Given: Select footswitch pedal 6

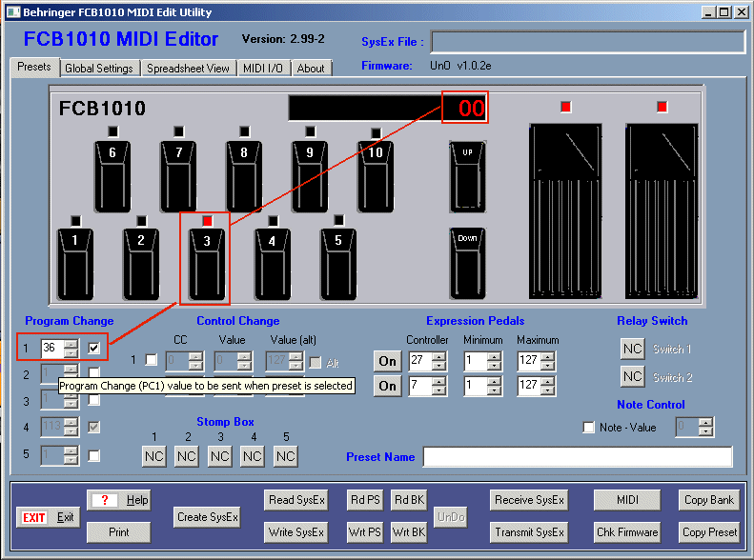Looking at the screenshot, I should pos(112,176).
